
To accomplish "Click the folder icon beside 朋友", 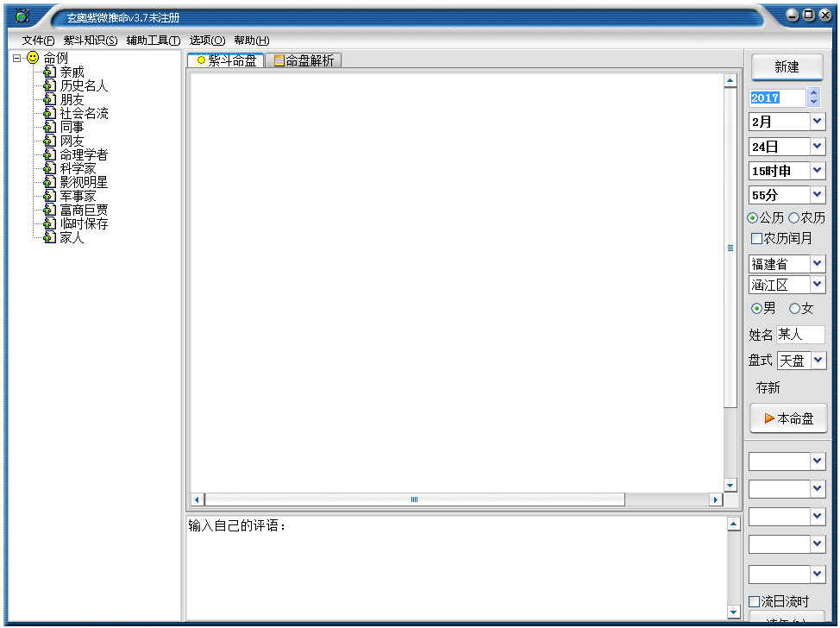I will click(x=49, y=99).
